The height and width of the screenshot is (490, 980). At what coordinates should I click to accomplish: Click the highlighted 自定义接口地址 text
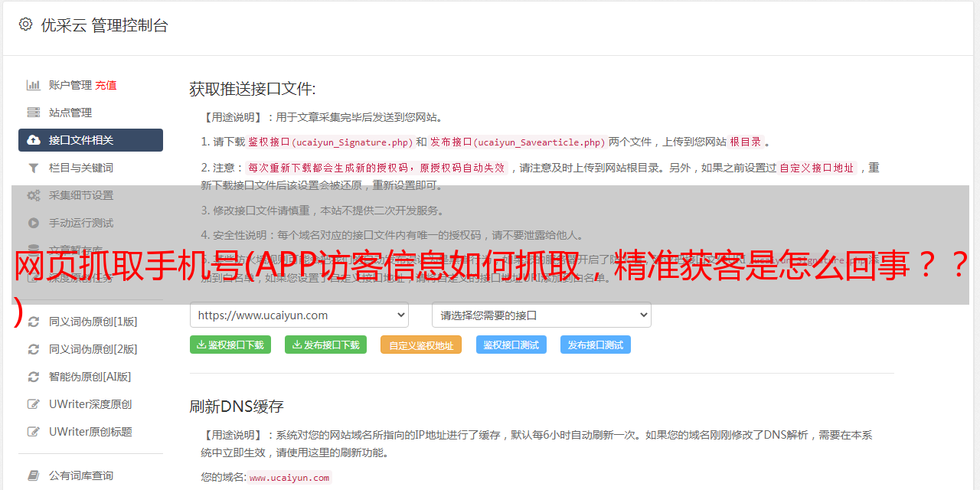click(x=817, y=168)
